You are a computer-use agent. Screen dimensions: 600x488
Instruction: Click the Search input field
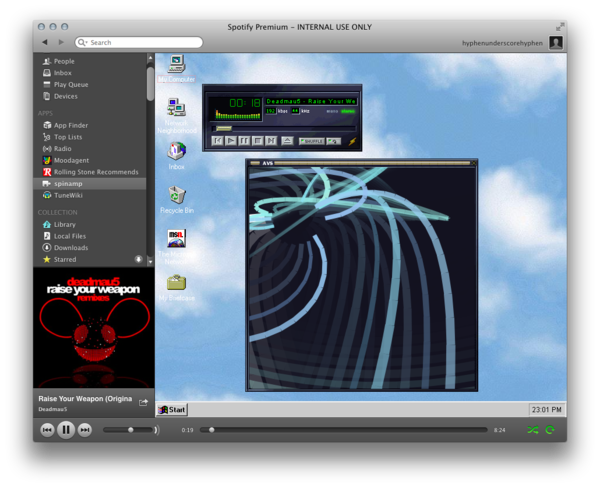pos(139,42)
